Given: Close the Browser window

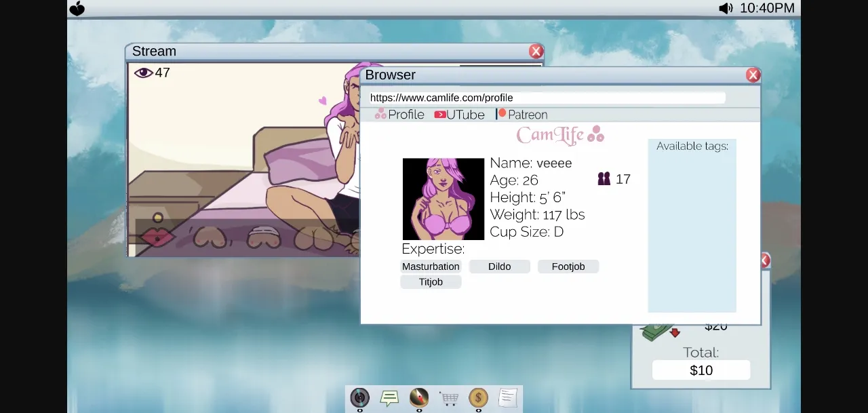Looking at the screenshot, I should point(753,75).
